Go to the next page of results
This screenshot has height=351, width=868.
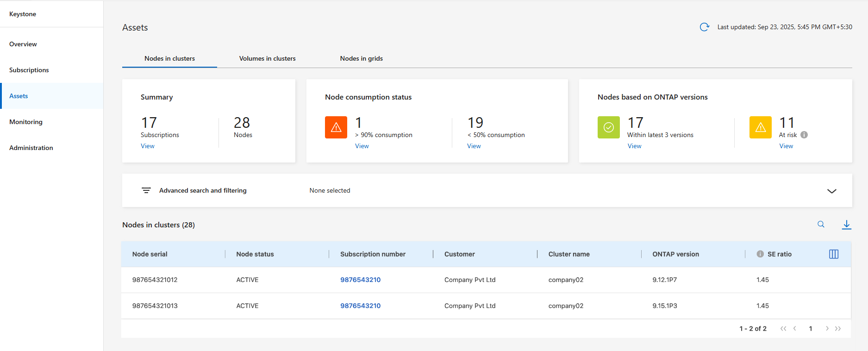(827, 329)
